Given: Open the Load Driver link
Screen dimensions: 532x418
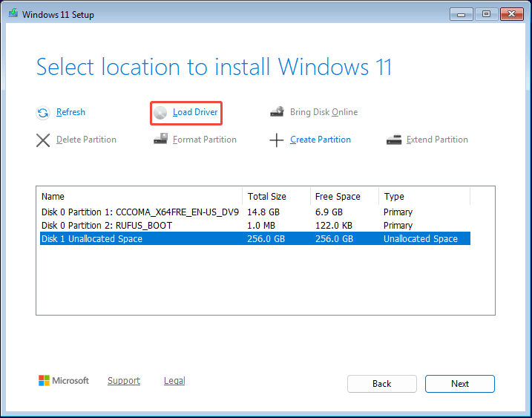Looking at the screenshot, I should point(195,112).
